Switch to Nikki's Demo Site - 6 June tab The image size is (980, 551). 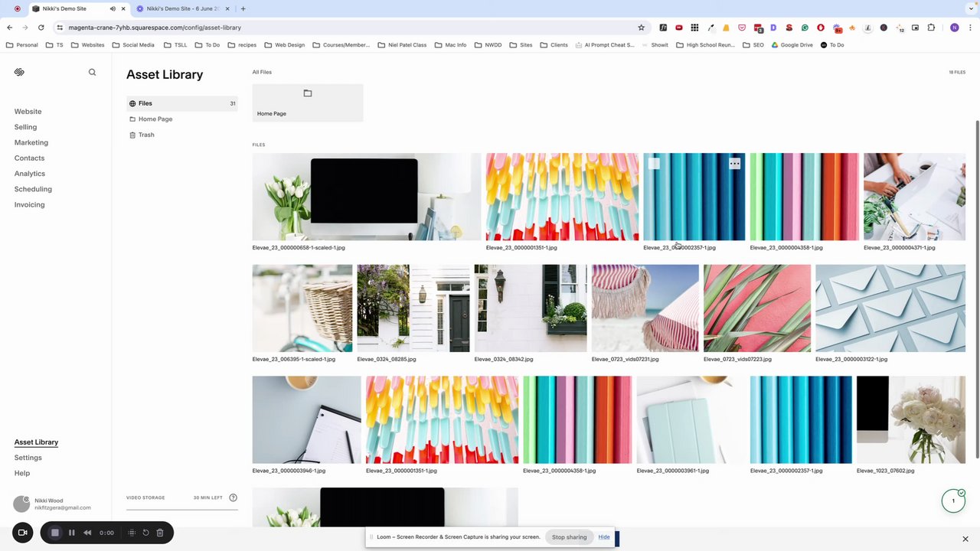click(182, 8)
